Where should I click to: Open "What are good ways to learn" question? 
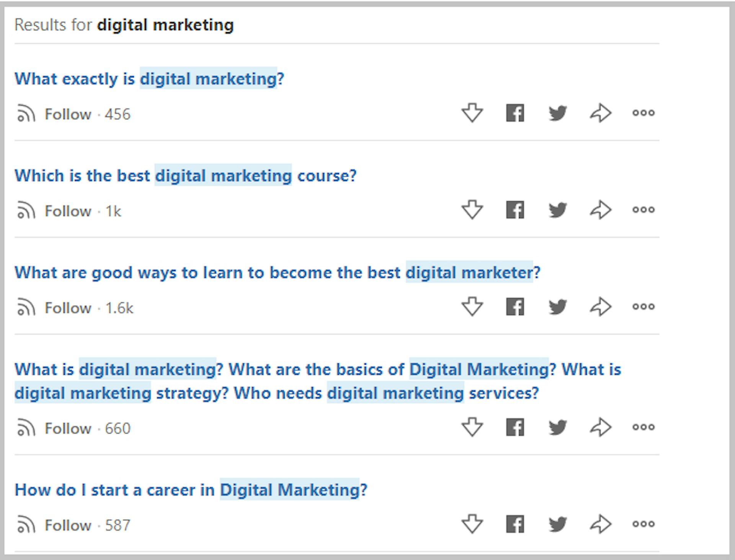click(x=277, y=273)
